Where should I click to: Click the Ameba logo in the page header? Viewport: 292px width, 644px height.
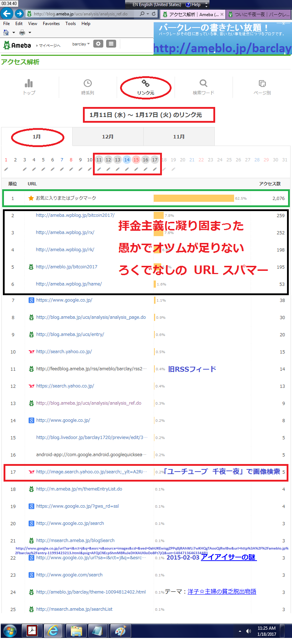pyautogui.click(x=17, y=45)
